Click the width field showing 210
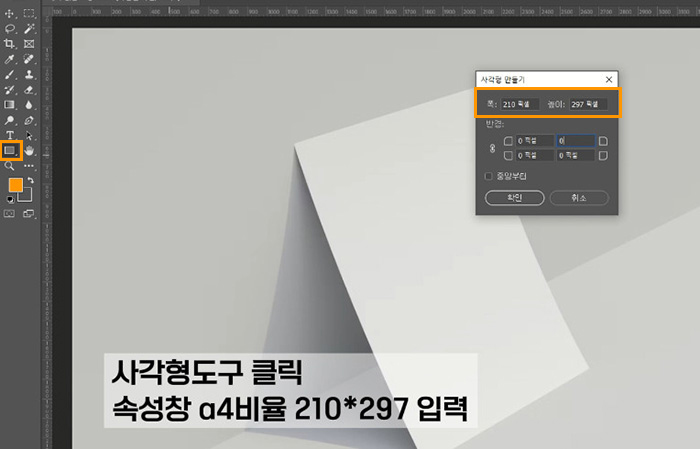 (x=520, y=104)
